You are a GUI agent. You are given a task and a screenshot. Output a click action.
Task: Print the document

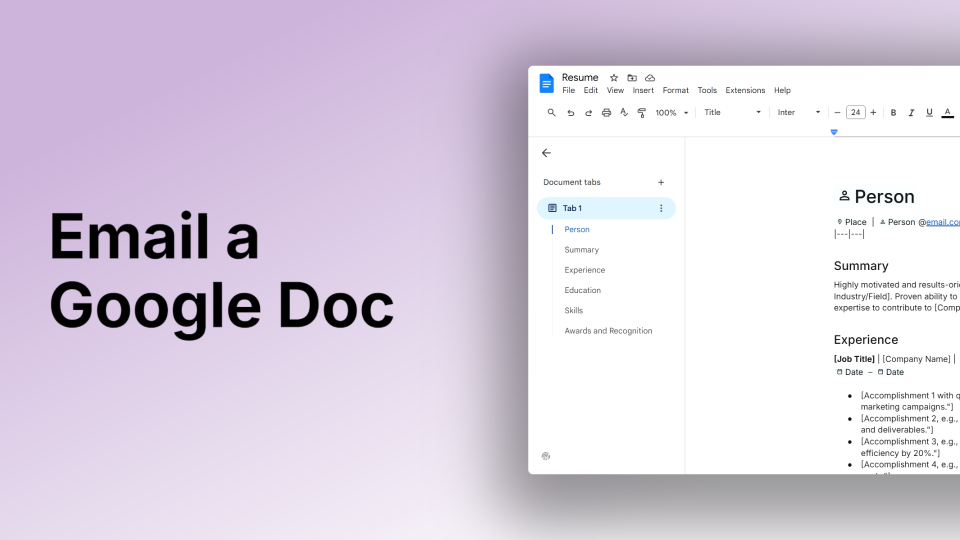[606, 113]
